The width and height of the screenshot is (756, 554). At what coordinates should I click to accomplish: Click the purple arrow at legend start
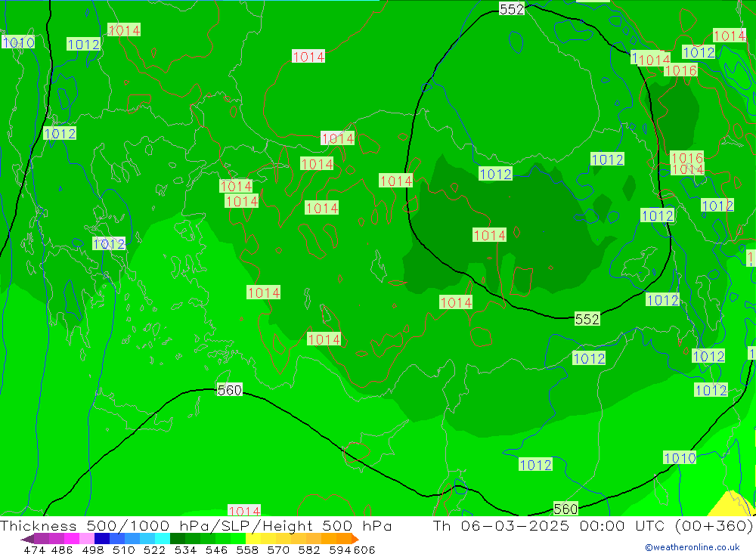(x=27, y=539)
